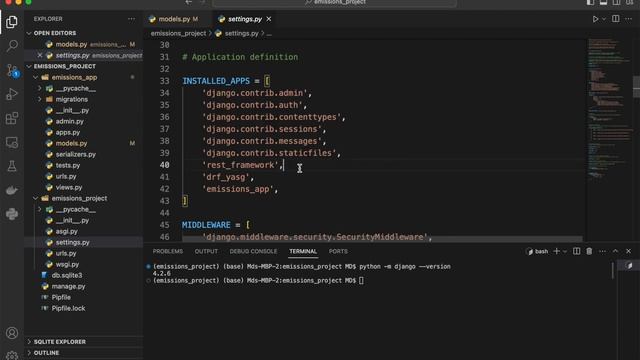Open editor More Actions ellipsis

629,19
